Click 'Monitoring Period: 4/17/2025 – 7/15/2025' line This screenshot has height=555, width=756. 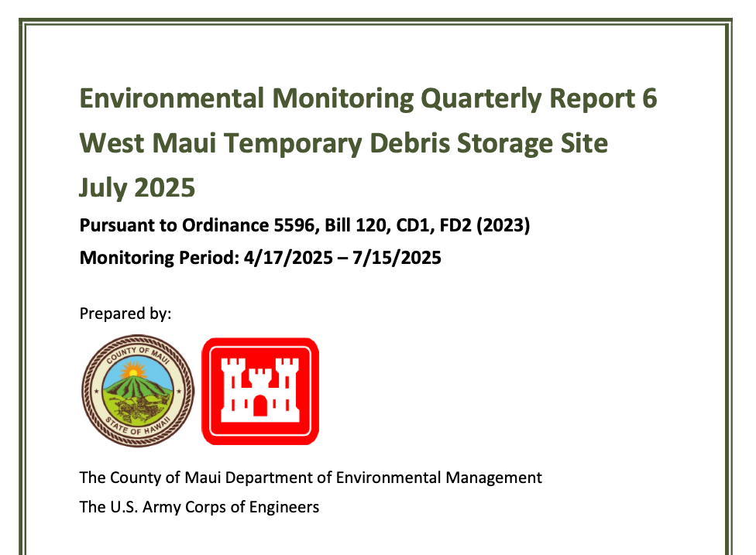click(260, 258)
